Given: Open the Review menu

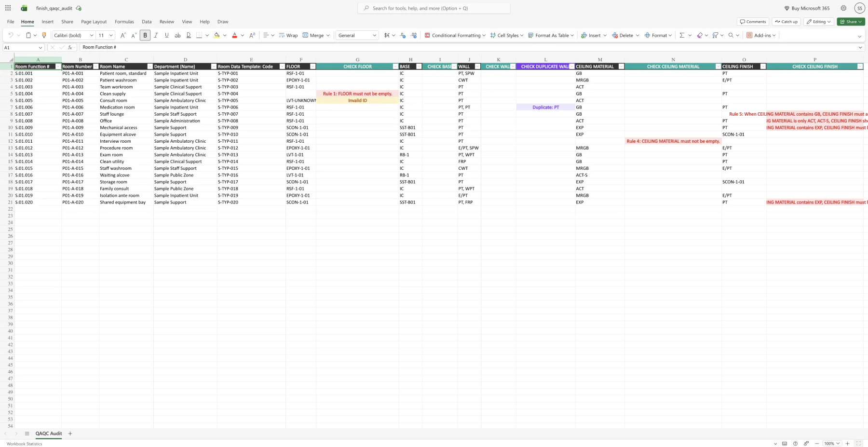Looking at the screenshot, I should [x=166, y=22].
